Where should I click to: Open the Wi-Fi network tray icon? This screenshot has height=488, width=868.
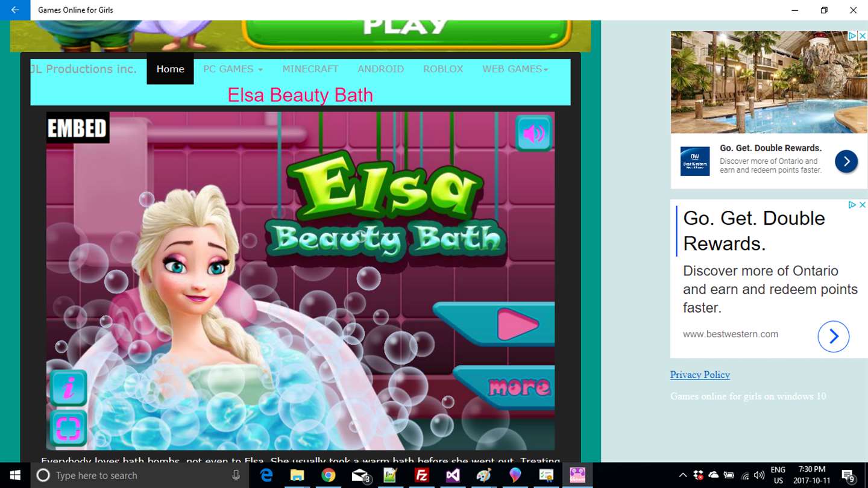(745, 475)
